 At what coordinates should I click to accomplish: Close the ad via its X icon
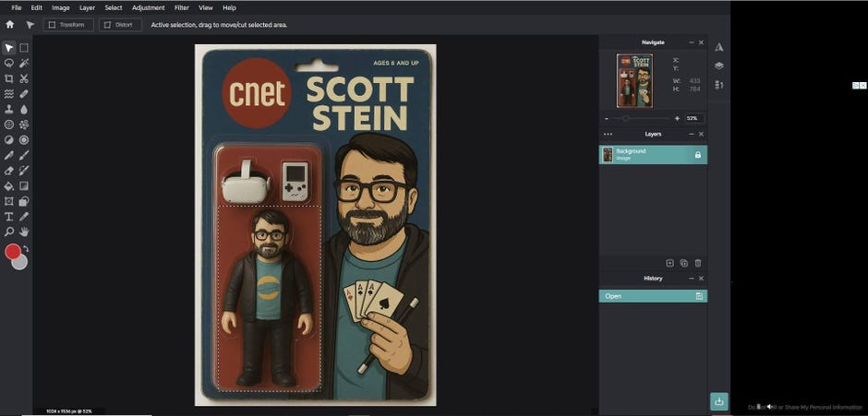[862, 85]
